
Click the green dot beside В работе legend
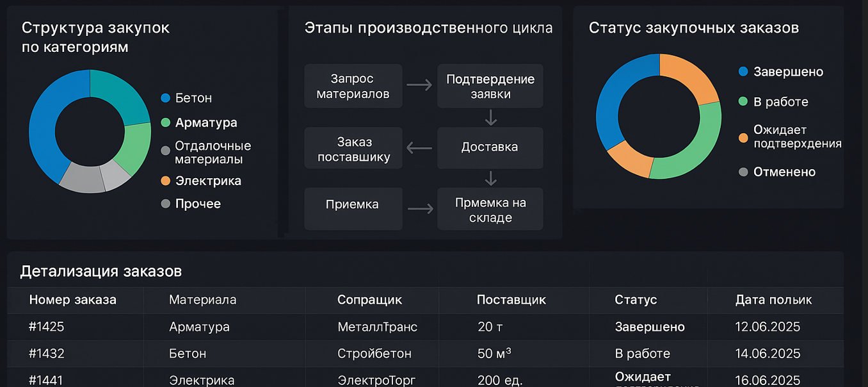click(743, 101)
